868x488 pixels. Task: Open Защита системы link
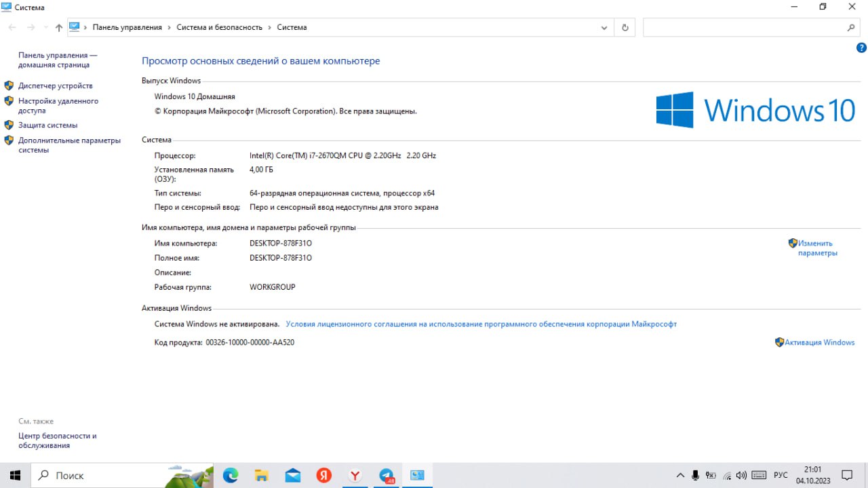[x=47, y=125]
